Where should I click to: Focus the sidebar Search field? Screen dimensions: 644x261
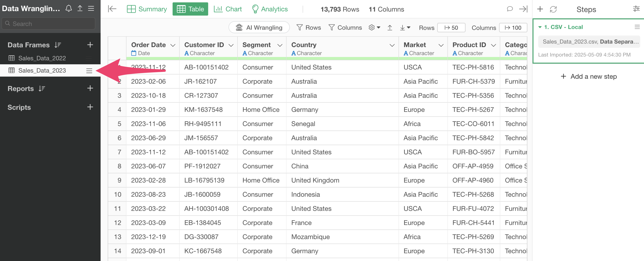[49, 24]
